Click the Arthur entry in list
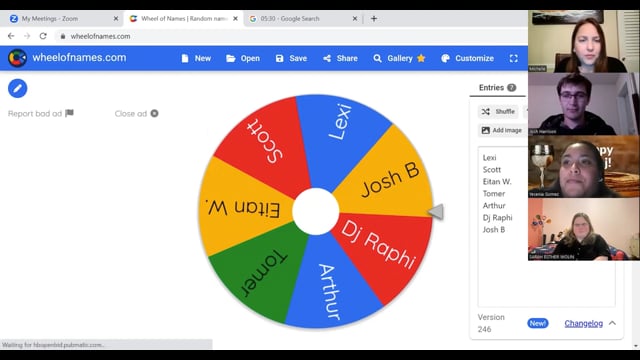The height and width of the screenshot is (360, 640). click(494, 205)
